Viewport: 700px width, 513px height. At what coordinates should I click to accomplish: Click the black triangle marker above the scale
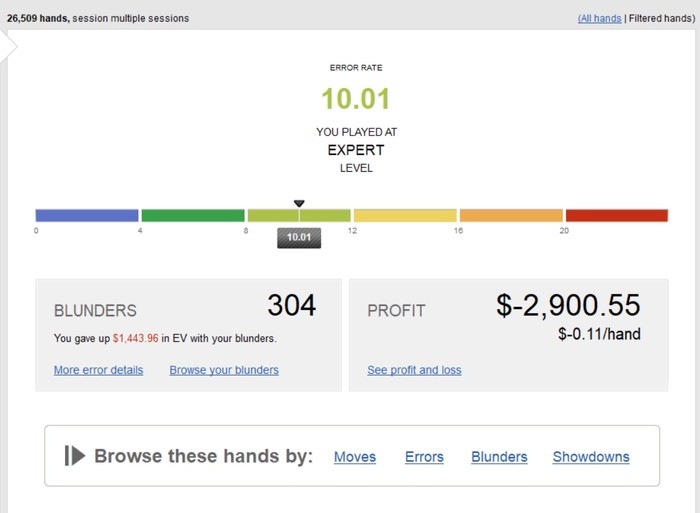click(x=299, y=204)
